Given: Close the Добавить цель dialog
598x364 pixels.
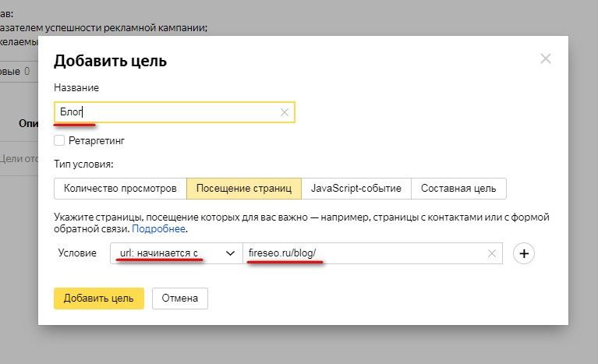Looking at the screenshot, I should pos(546,59).
